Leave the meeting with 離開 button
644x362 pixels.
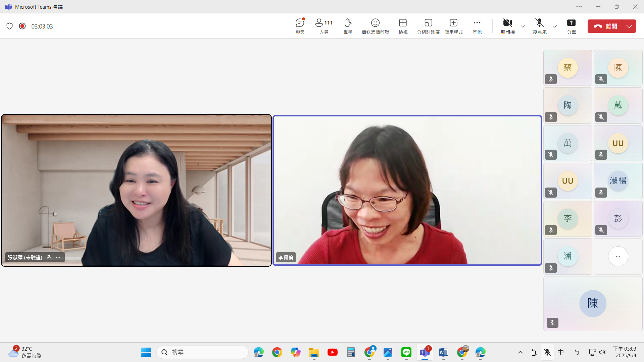pos(605,26)
